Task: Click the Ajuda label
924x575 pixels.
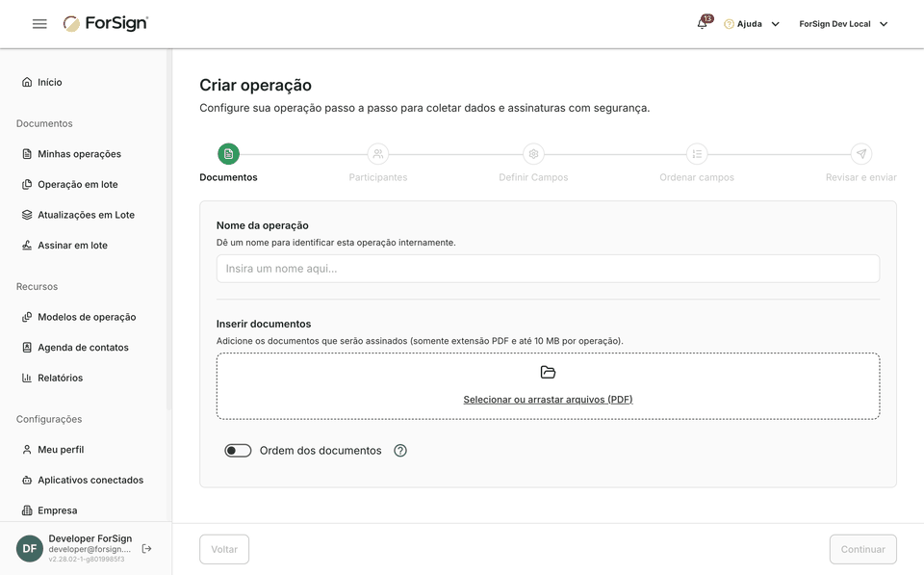Action: pos(750,24)
